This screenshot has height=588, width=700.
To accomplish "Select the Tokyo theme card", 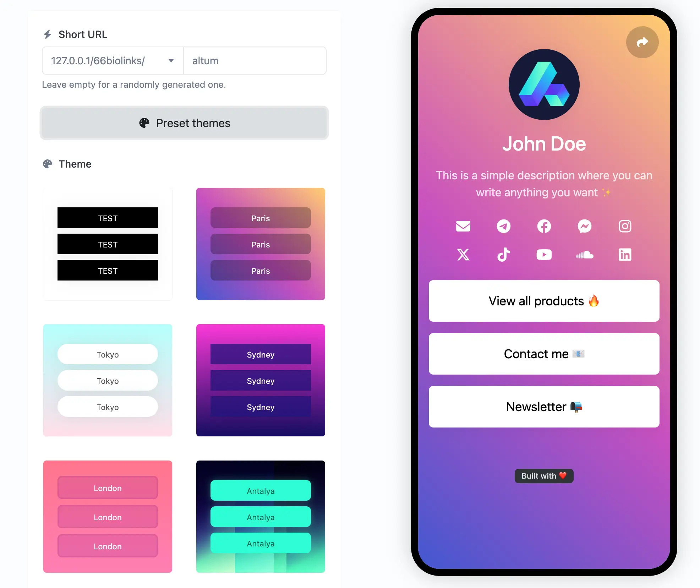I will point(107,380).
